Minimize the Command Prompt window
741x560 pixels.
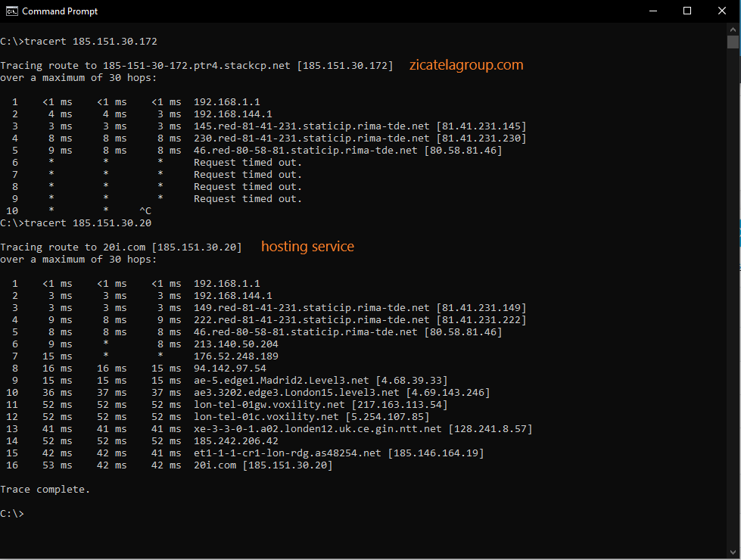click(652, 11)
